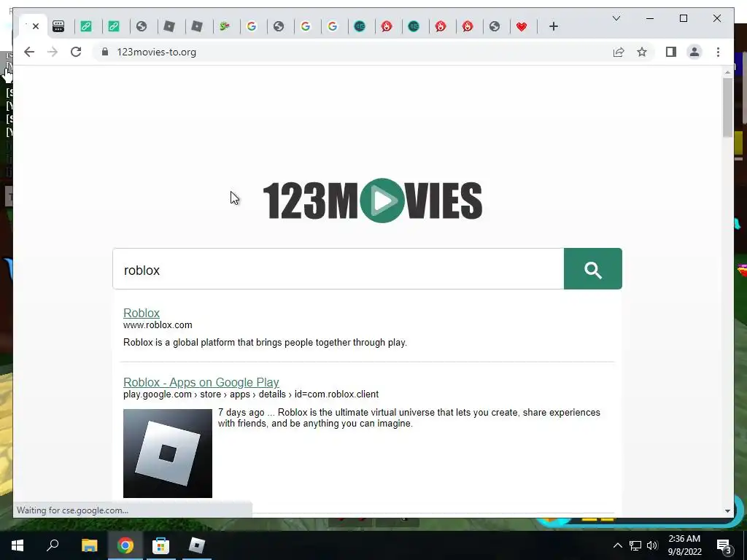The width and height of the screenshot is (747, 560).
Task: Switch to the keyboard-icon tab
Action: point(58,26)
